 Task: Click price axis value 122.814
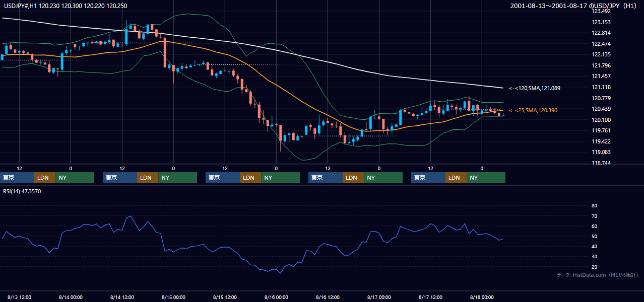click(x=602, y=33)
